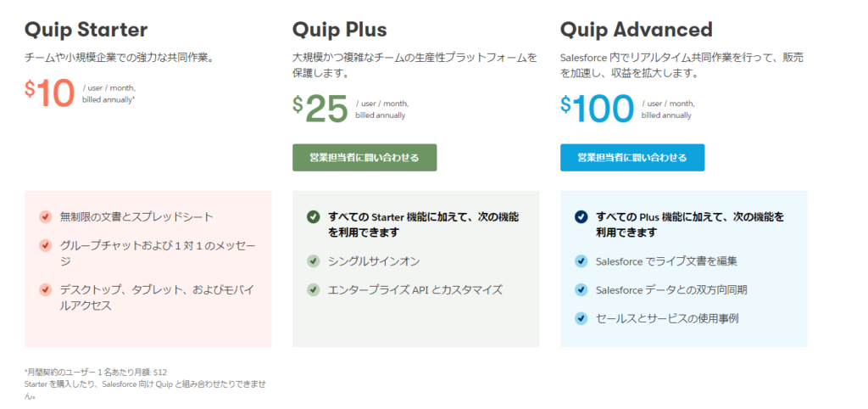Image resolution: width=868 pixels, height=409 pixels.
Task: Click checkmark icon beside 無制限の文書とスプレッドシート
Action: (x=46, y=216)
